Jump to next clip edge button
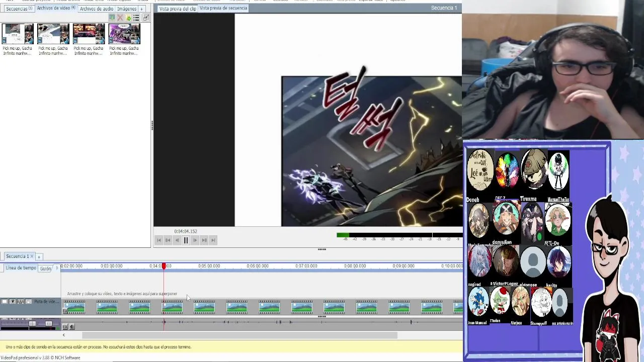Image resolution: width=644 pixels, height=362 pixels. pyautogui.click(x=204, y=240)
